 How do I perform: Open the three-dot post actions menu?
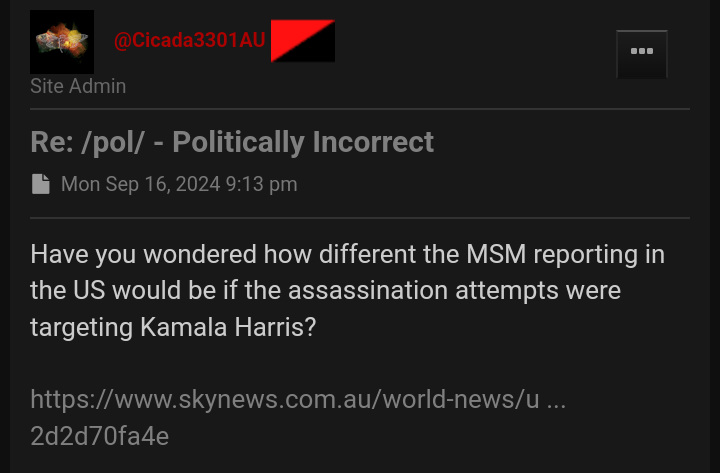coord(641,54)
